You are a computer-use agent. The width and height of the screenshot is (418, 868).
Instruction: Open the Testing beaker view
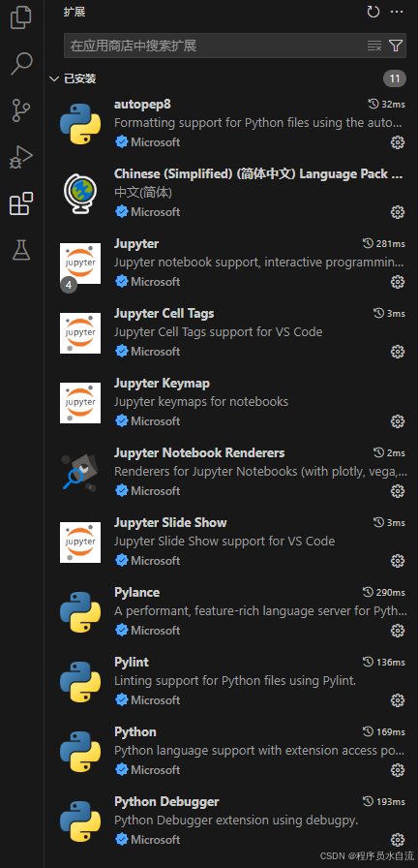tap(21, 250)
